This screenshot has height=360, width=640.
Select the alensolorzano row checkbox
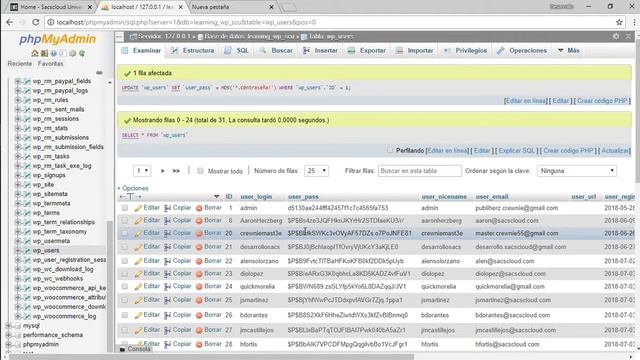click(124, 261)
